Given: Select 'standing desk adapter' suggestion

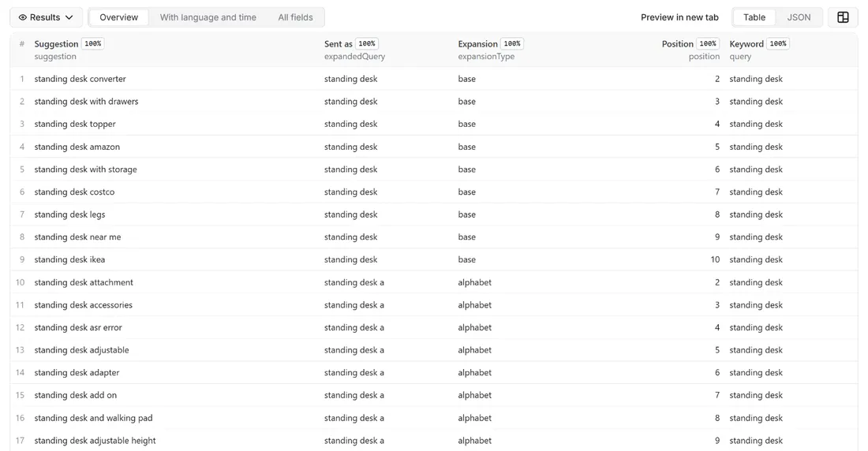Looking at the screenshot, I should click(77, 372).
